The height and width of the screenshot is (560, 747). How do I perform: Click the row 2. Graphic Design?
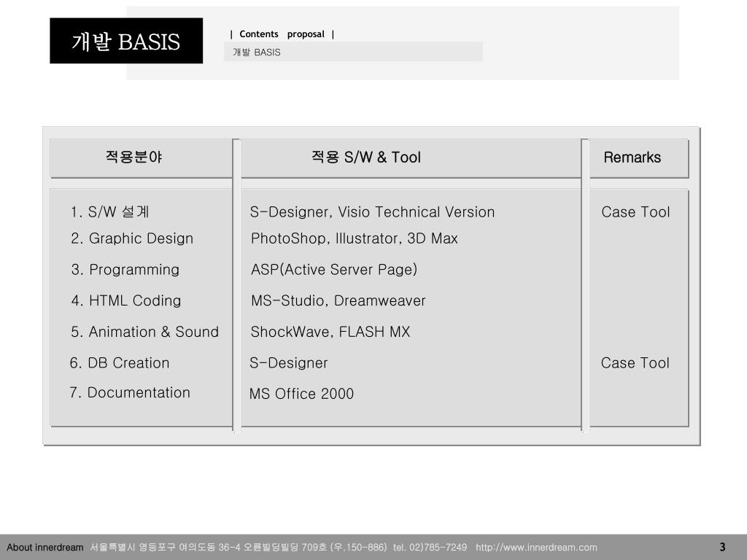pos(132,238)
